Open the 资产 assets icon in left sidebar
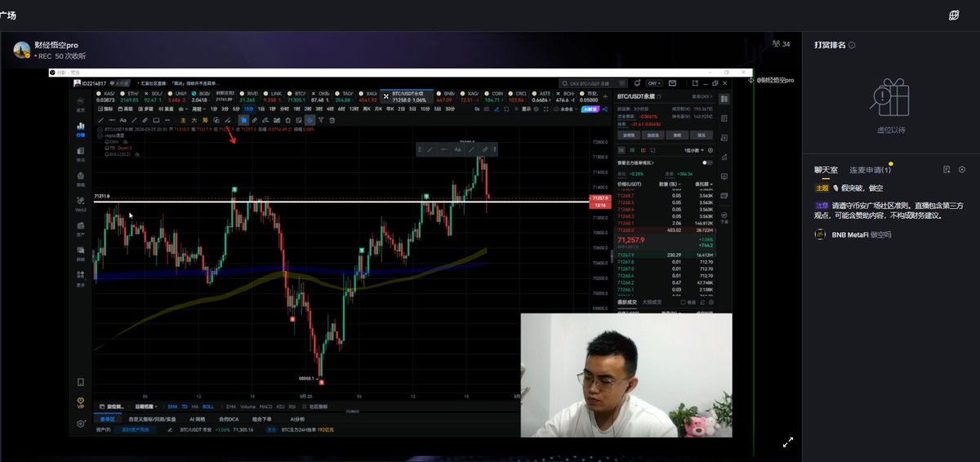The width and height of the screenshot is (980, 462). [81, 230]
